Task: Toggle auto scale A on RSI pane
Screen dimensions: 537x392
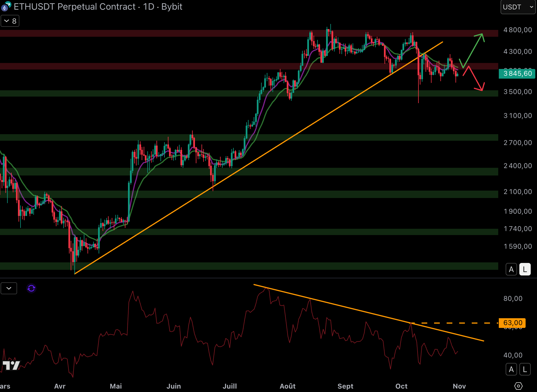Action: (511, 369)
